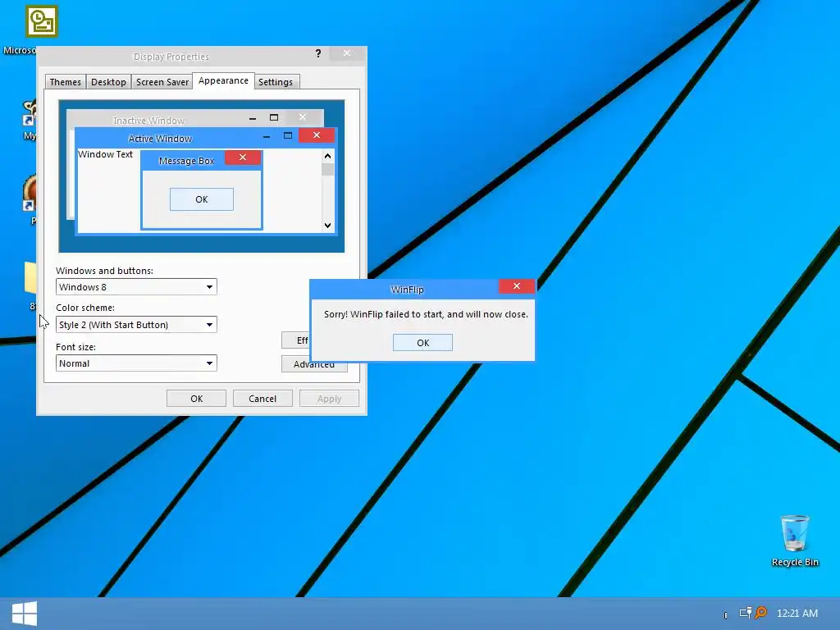Go to the Settings tab

[x=276, y=82]
